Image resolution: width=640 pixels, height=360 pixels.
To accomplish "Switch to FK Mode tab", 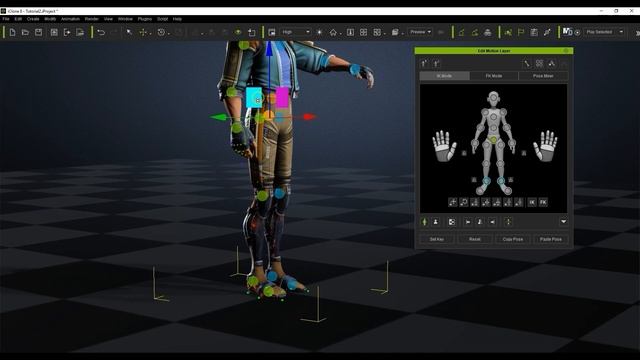I will point(494,76).
